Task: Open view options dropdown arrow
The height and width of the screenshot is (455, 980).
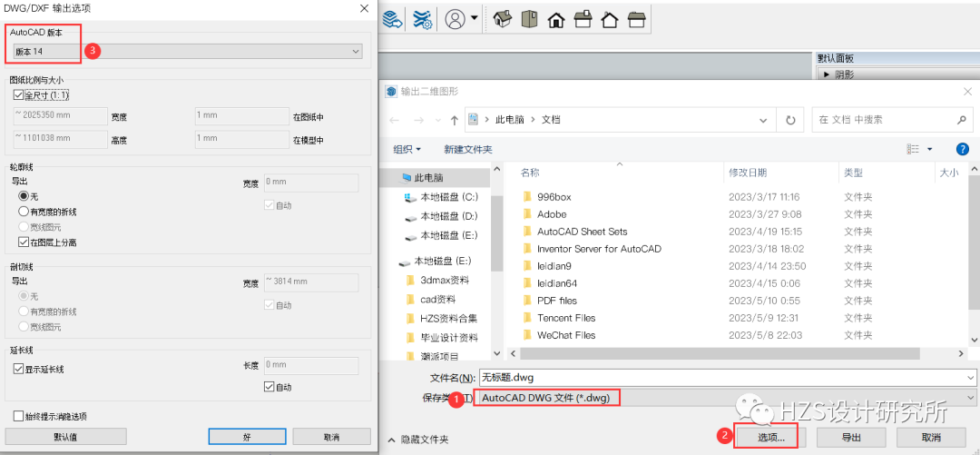Action: coord(929,149)
